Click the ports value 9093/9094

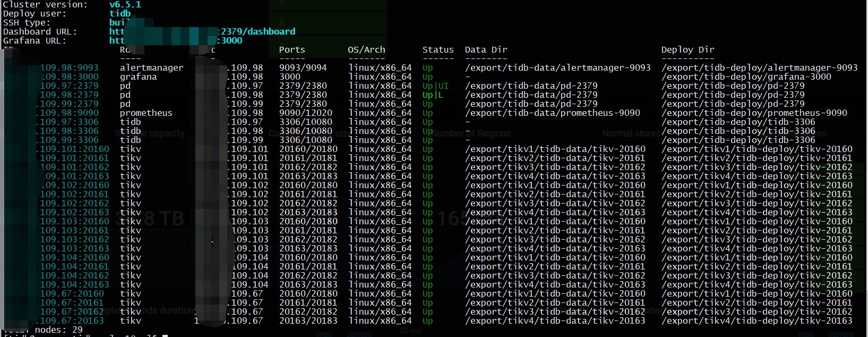click(303, 68)
